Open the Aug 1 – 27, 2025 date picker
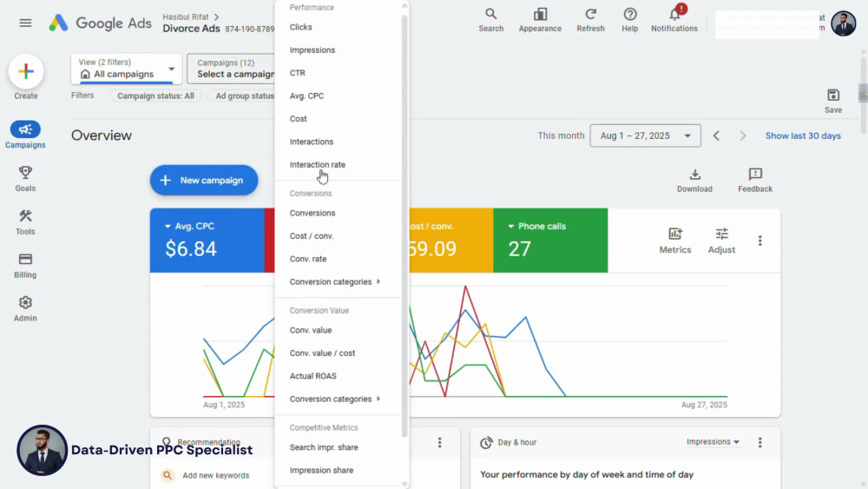868x489 pixels. pyautogui.click(x=645, y=135)
